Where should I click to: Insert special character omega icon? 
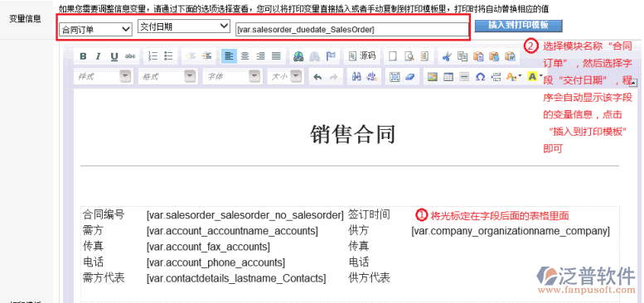coord(480,77)
